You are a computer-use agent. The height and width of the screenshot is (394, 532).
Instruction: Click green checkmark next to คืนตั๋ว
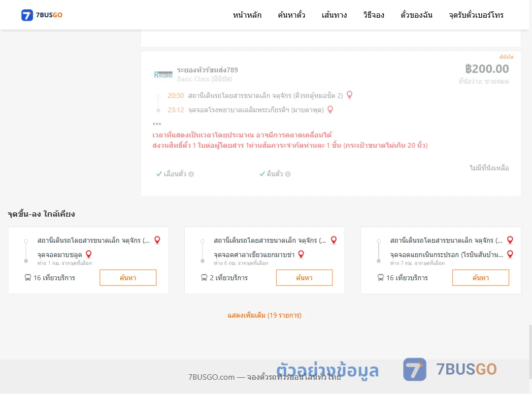point(262,174)
